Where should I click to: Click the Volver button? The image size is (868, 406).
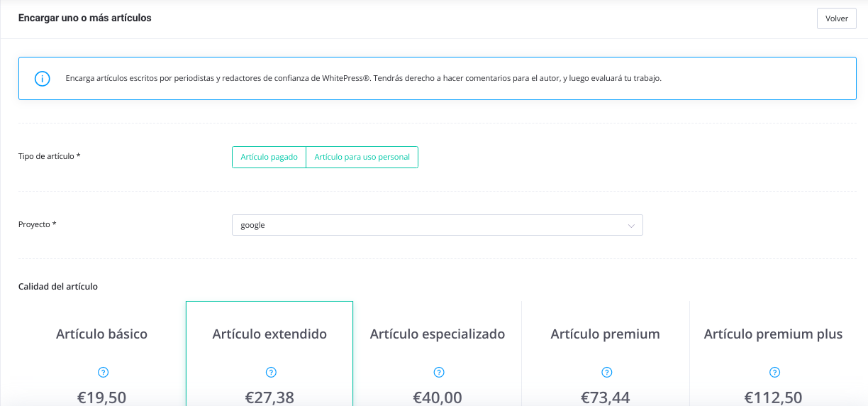[x=837, y=18]
